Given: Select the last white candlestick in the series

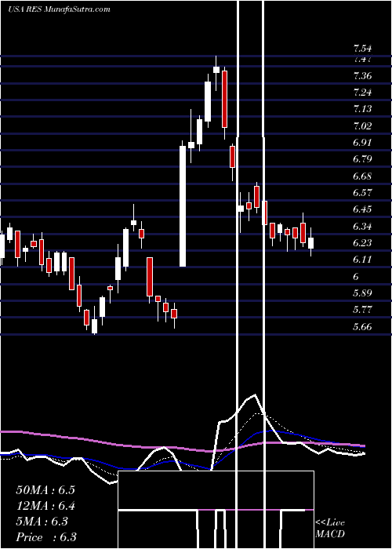Looking at the screenshot, I should point(310,243).
